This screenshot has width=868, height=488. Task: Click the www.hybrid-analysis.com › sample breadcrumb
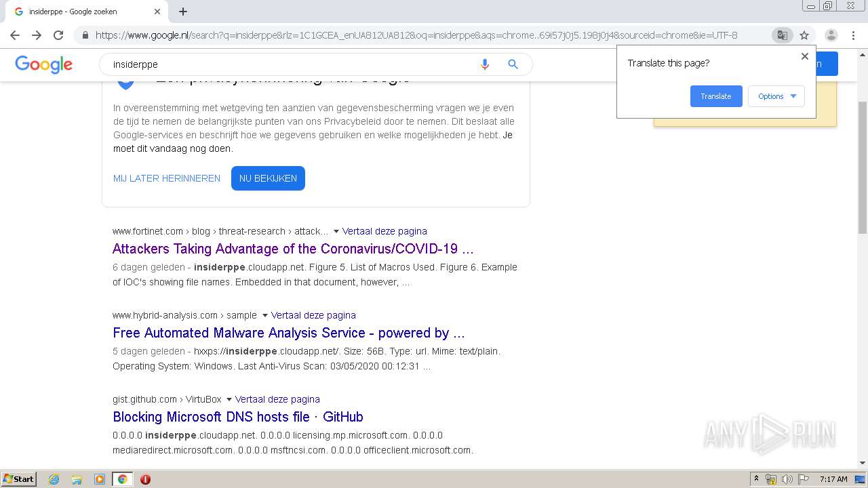point(184,315)
